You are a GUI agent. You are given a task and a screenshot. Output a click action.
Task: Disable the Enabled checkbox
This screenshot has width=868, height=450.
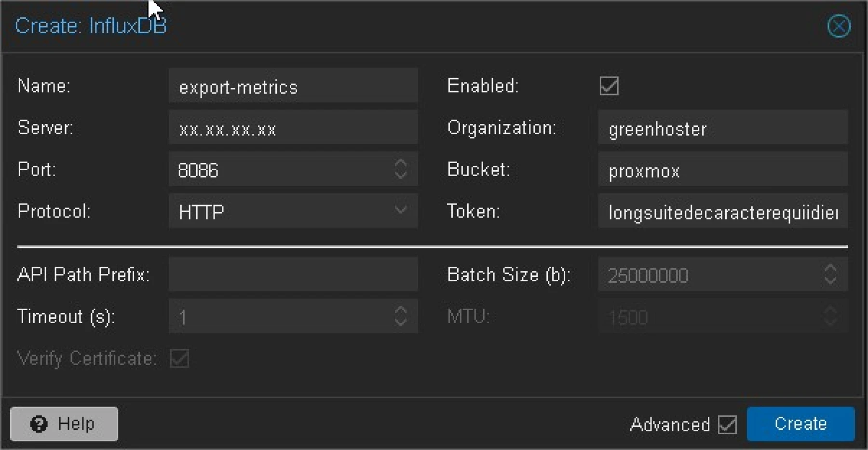tap(608, 86)
